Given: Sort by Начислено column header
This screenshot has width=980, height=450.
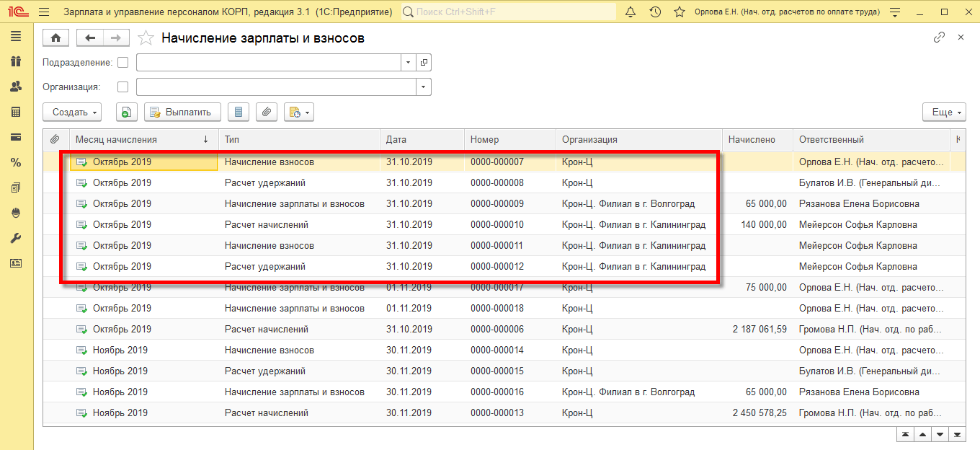Looking at the screenshot, I should (757, 140).
